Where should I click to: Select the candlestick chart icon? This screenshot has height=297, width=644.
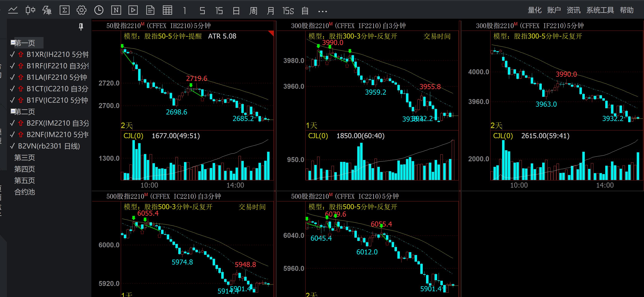coord(30,10)
